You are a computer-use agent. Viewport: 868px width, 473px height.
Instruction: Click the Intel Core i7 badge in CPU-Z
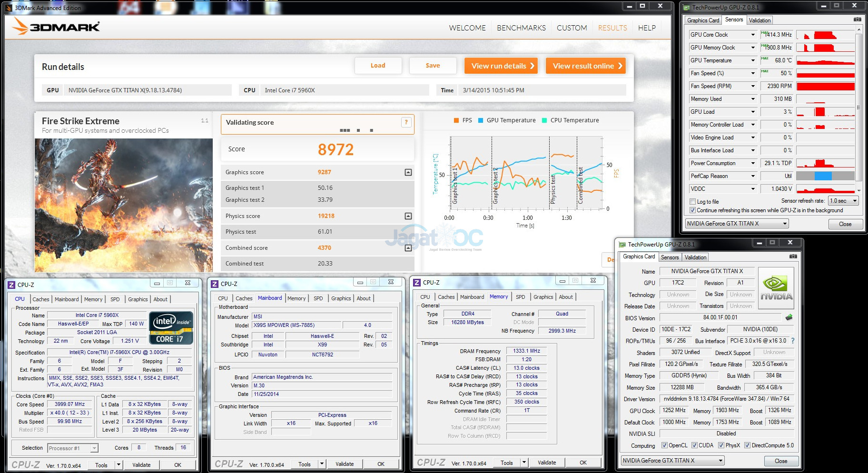click(171, 328)
